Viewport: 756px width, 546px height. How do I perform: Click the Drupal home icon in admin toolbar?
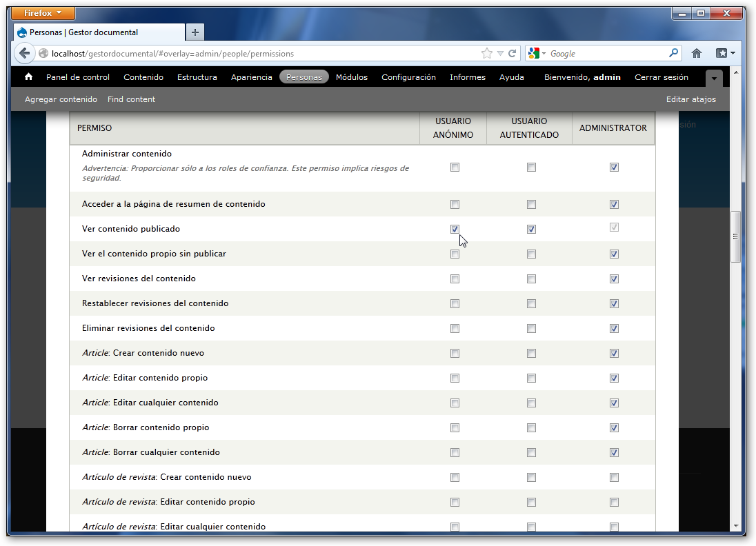[28, 77]
